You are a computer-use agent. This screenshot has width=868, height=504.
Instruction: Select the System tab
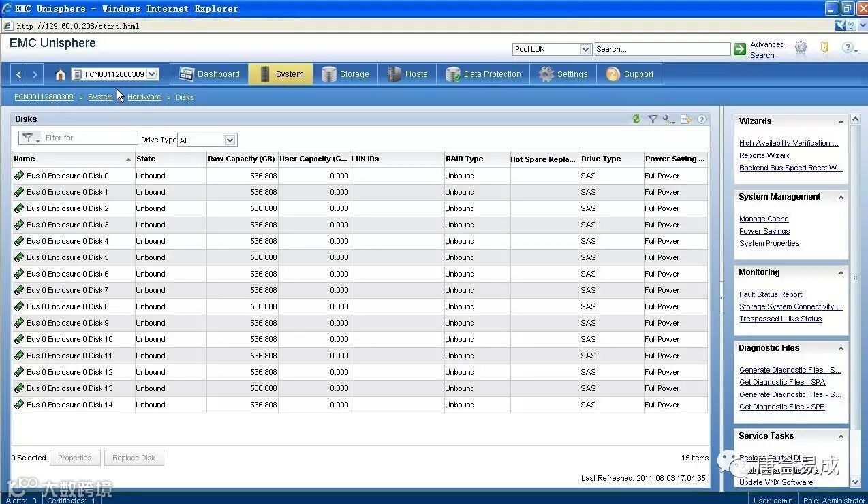click(281, 74)
